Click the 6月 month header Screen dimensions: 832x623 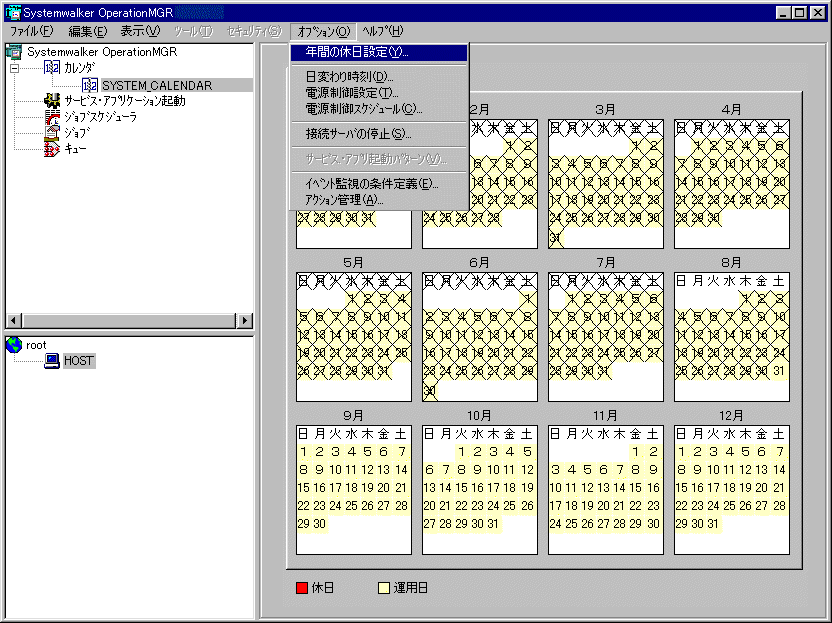pyautogui.click(x=480, y=263)
